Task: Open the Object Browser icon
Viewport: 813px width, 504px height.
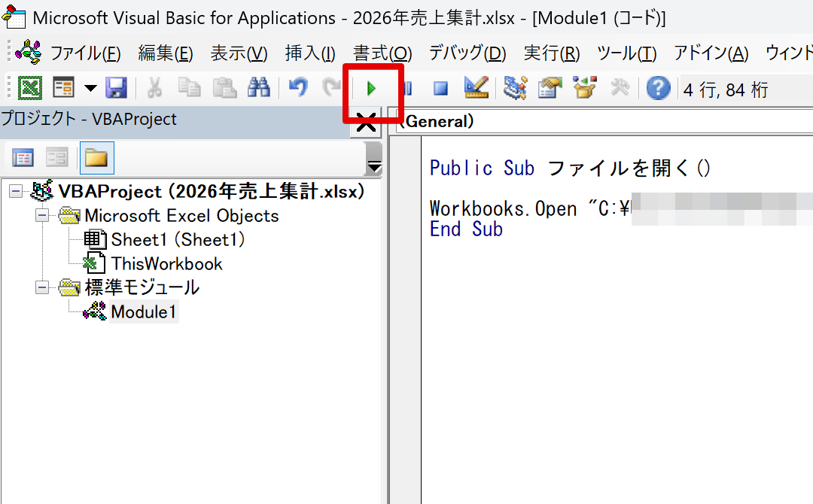Action: 584,89
